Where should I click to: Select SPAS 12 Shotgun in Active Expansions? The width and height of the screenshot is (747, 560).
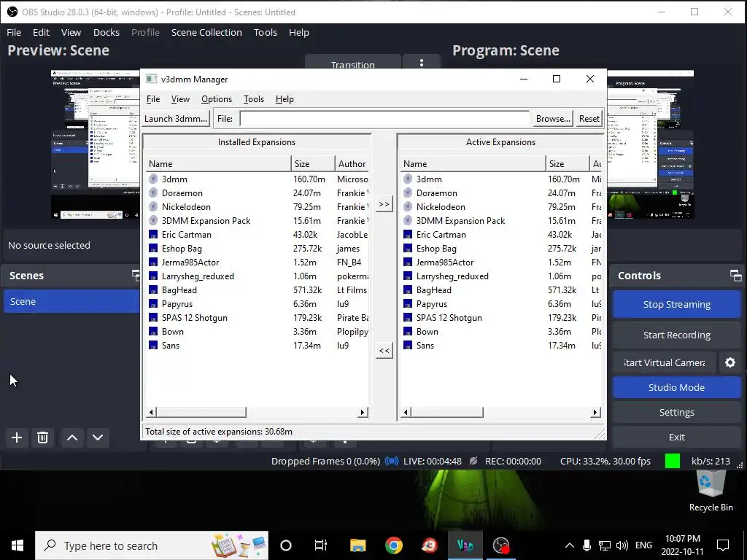(449, 318)
